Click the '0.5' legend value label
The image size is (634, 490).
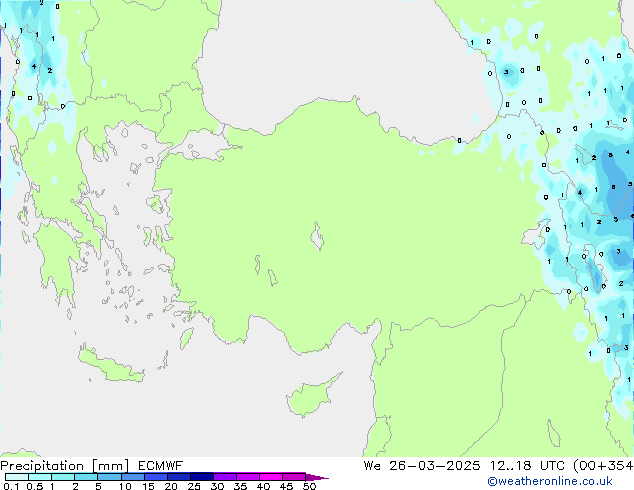coord(34,486)
